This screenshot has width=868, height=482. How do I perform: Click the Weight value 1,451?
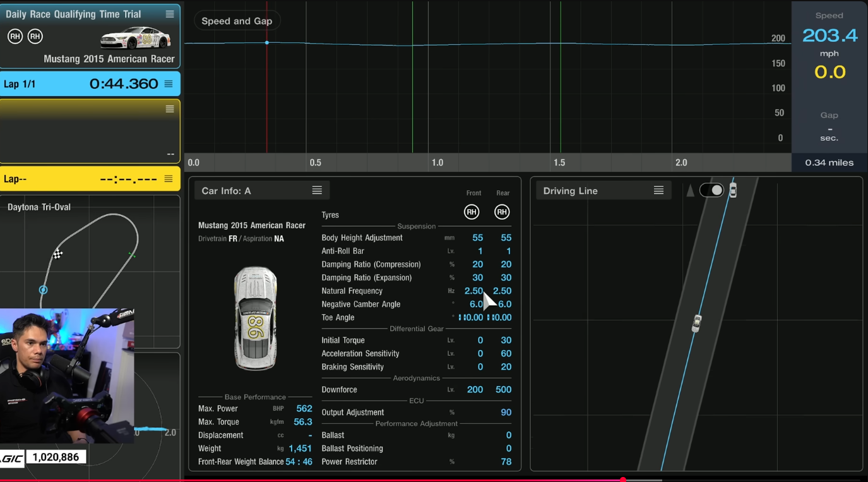[300, 448]
